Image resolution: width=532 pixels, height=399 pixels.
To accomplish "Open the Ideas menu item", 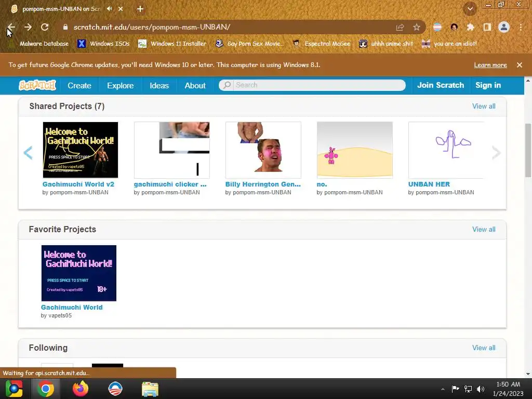I will pyautogui.click(x=159, y=86).
